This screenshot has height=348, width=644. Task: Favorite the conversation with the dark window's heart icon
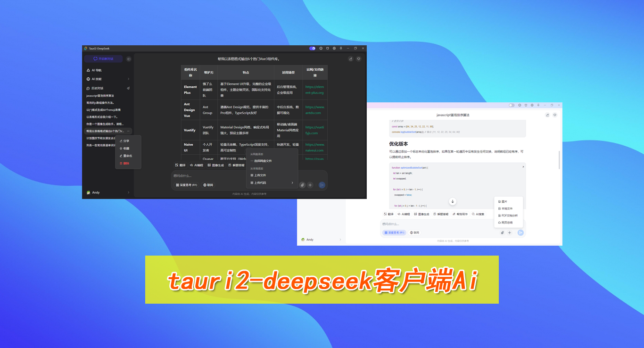click(359, 59)
